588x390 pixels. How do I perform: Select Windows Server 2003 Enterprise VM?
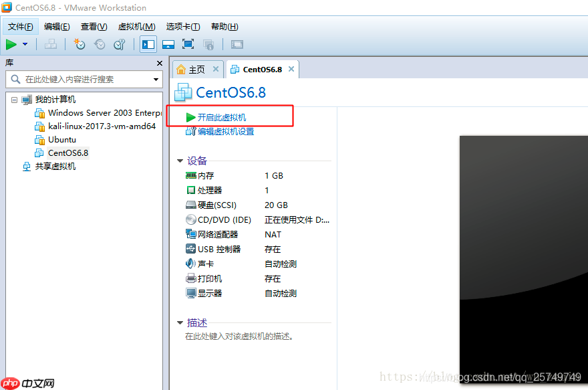(x=98, y=113)
